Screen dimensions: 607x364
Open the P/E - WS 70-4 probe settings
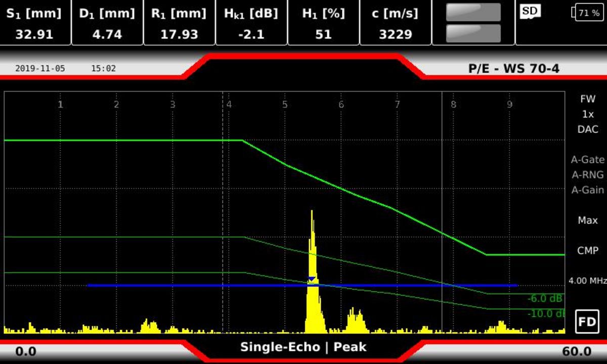513,68
